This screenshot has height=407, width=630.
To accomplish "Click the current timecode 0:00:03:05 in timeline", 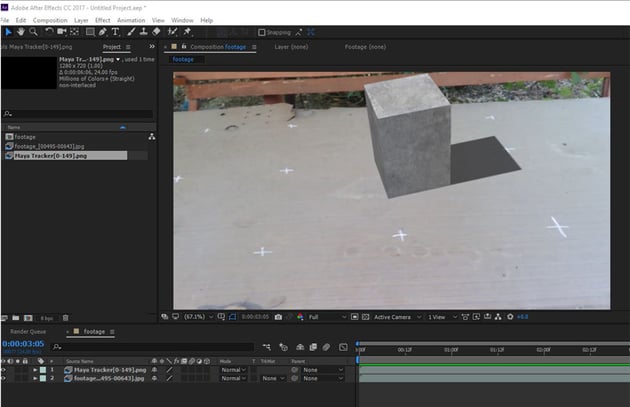I will coord(23,344).
